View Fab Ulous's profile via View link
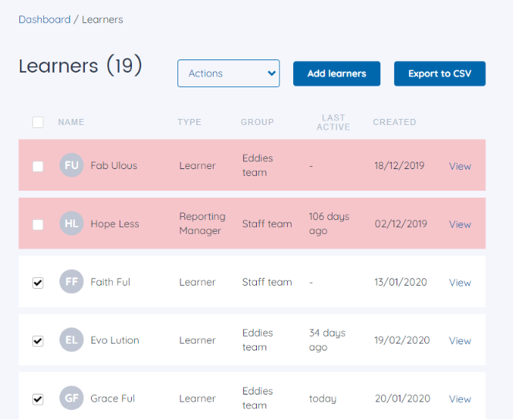 [x=460, y=166]
